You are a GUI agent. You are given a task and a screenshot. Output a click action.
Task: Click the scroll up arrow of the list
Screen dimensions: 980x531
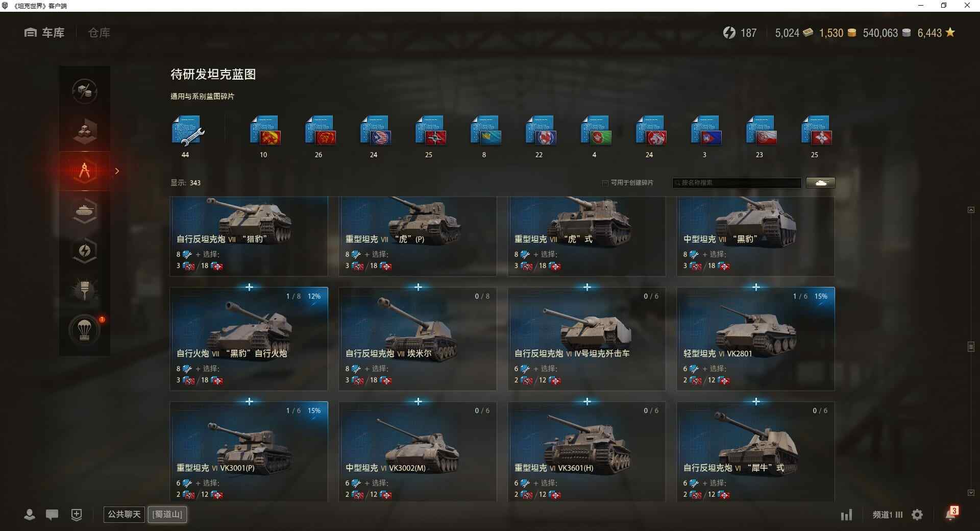click(x=971, y=210)
